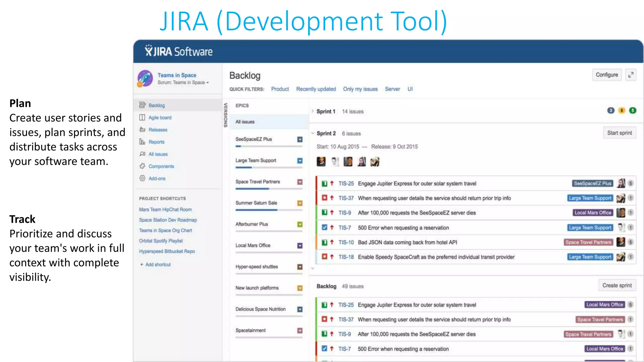Viewport: 644px width, 362px height.
Task: Click the Backlog sidebar icon
Action: pos(142,105)
